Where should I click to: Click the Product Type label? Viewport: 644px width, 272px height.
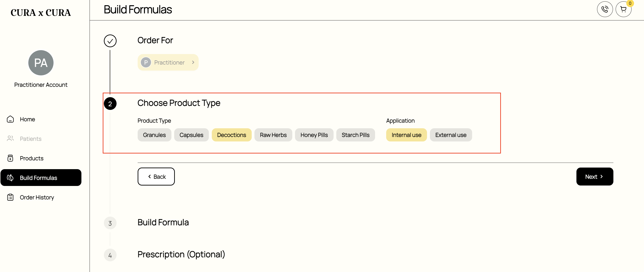154,121
